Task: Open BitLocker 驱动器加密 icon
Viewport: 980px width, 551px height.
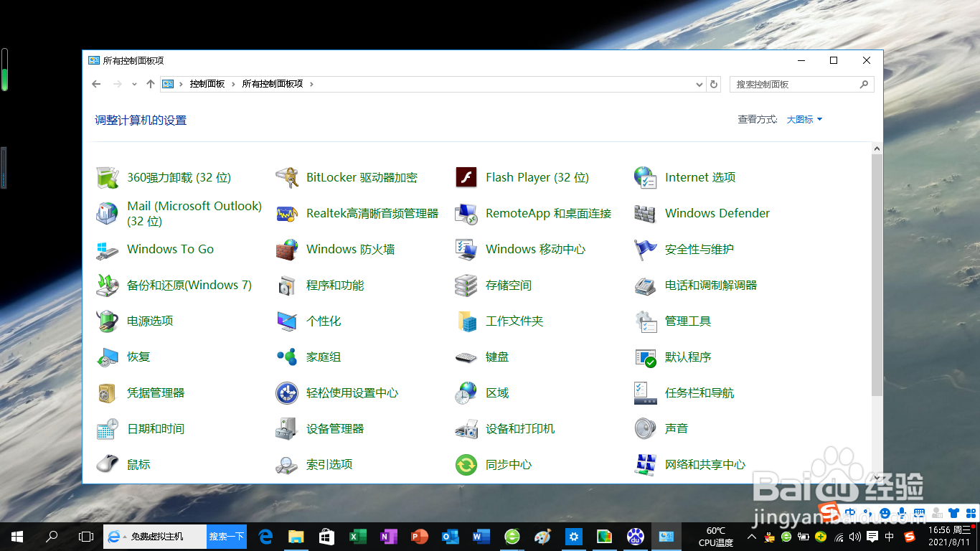Action: click(287, 177)
